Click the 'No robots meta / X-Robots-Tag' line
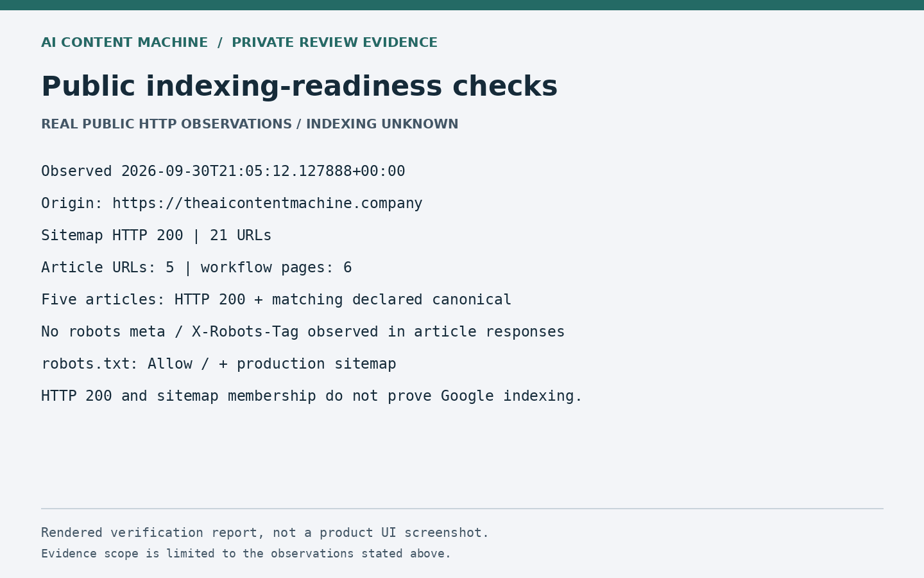 303,332
